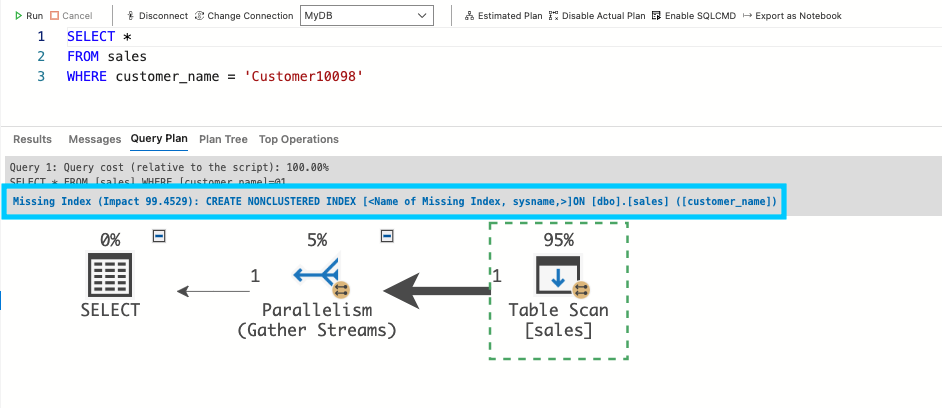Disable Actual Plan toggle
The height and width of the screenshot is (408, 942).
[554, 16]
